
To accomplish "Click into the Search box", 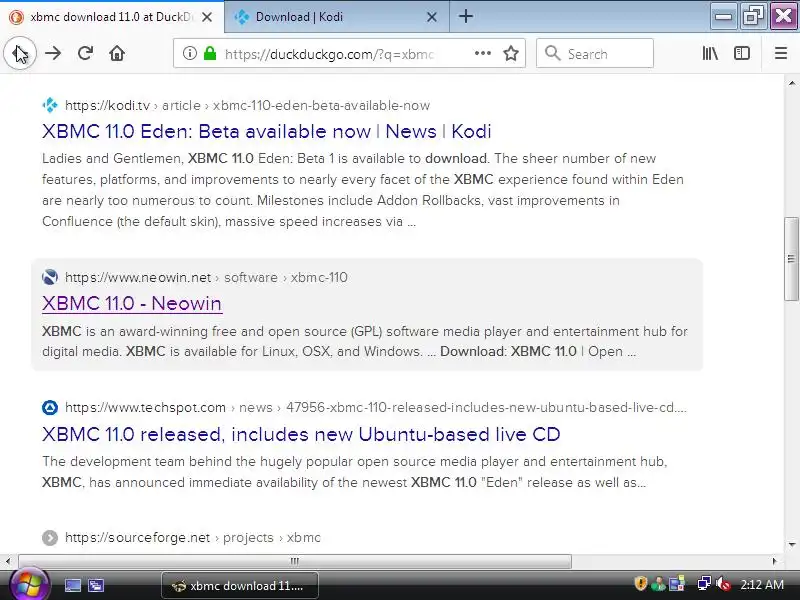I will tap(595, 53).
